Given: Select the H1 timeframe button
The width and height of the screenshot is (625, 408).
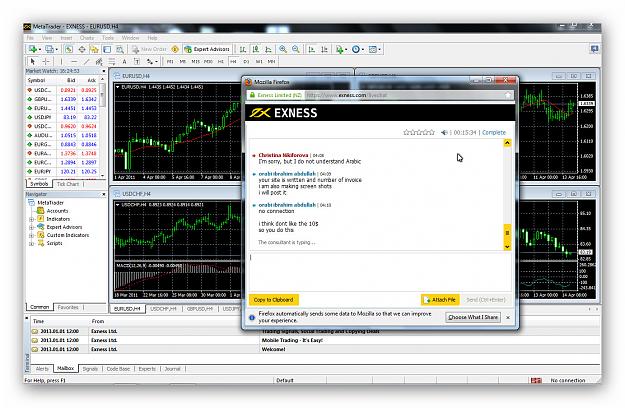Looking at the screenshot, I should 221,61.
